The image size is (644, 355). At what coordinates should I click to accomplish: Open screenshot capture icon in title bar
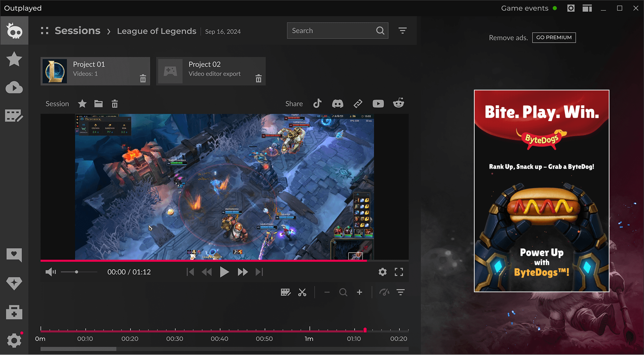(x=571, y=8)
